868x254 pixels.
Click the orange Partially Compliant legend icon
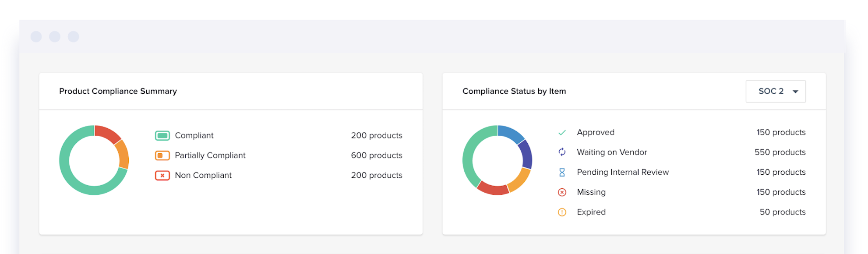click(x=162, y=155)
